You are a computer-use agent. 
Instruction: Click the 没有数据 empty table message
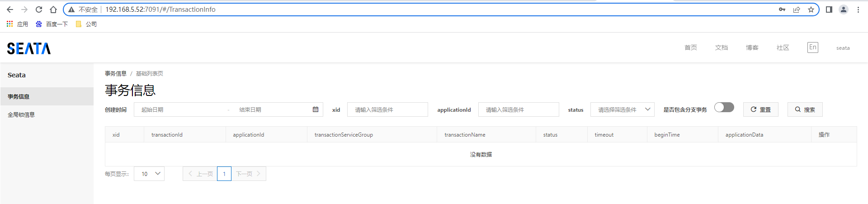pyautogui.click(x=481, y=155)
